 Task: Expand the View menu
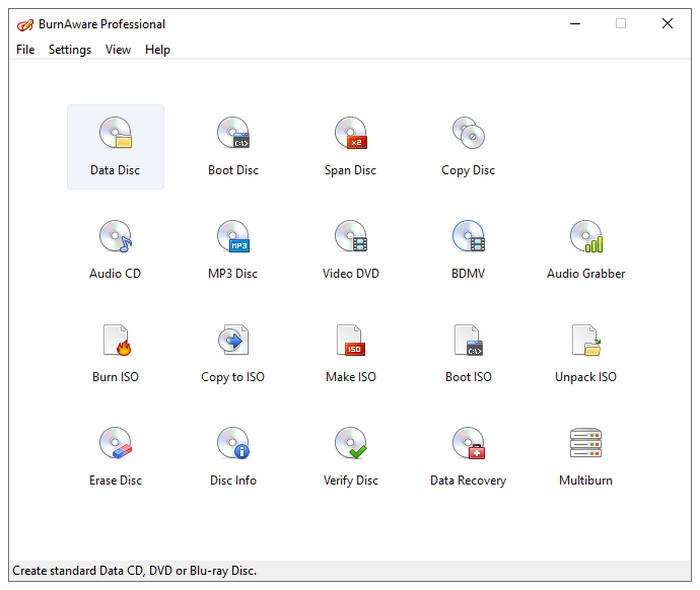pos(118,49)
